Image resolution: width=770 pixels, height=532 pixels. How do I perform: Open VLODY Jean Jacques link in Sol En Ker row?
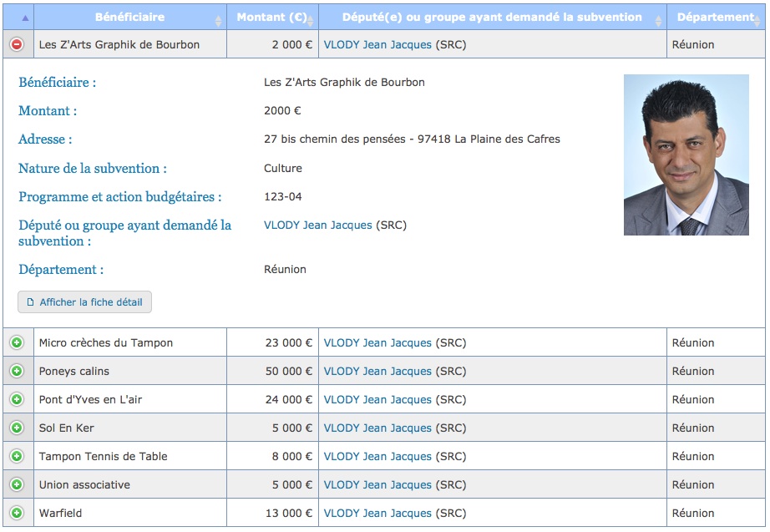[x=377, y=428]
